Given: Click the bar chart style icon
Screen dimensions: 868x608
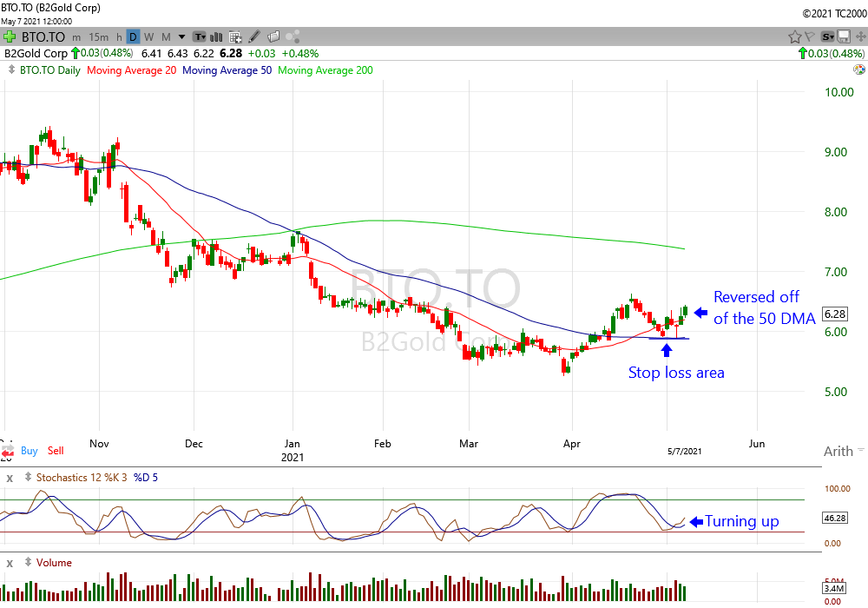Looking at the screenshot, I should point(216,37).
